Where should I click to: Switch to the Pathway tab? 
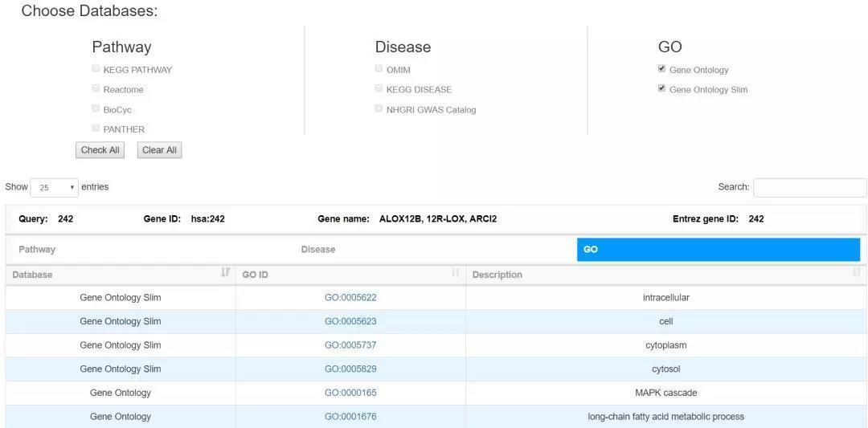point(38,250)
